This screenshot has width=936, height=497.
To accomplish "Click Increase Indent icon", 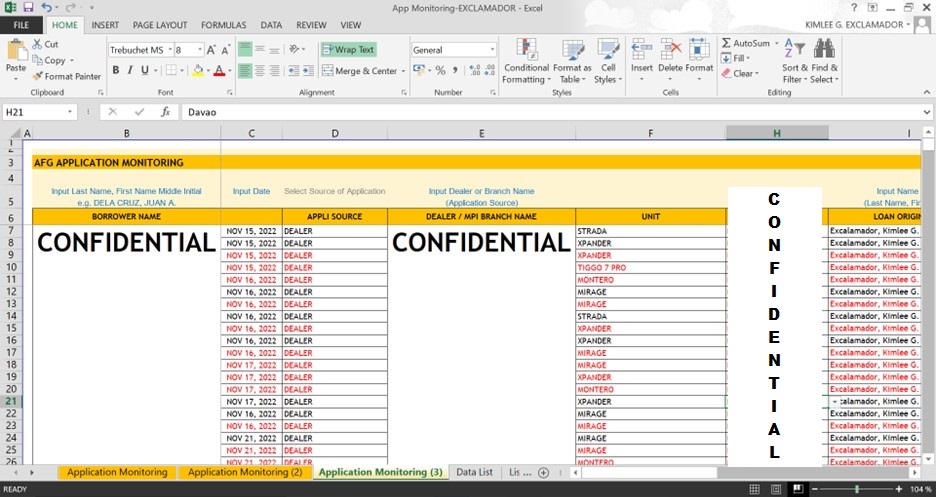I will point(308,70).
